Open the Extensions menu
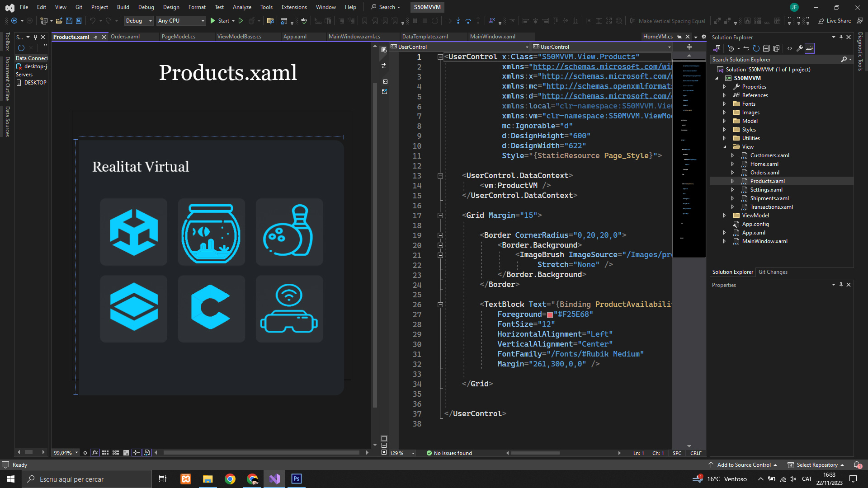 [x=294, y=7]
